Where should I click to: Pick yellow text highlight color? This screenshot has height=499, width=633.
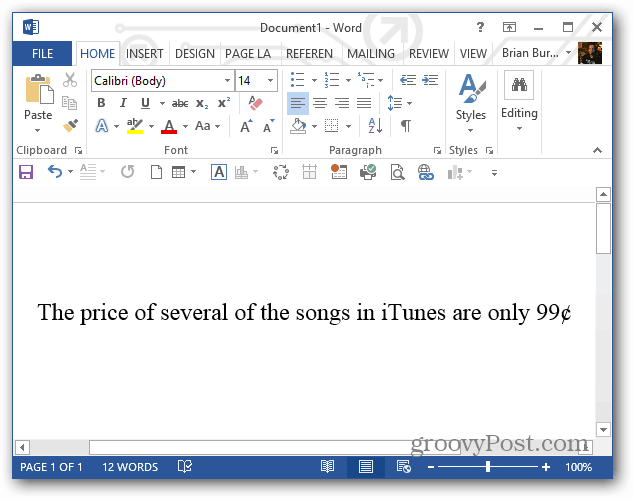pyautogui.click(x=135, y=126)
